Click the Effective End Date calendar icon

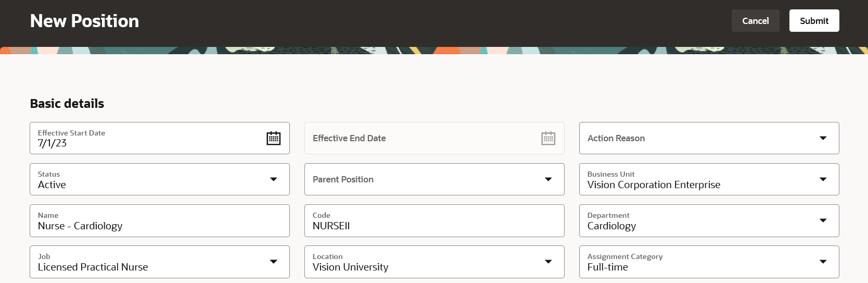pos(548,138)
